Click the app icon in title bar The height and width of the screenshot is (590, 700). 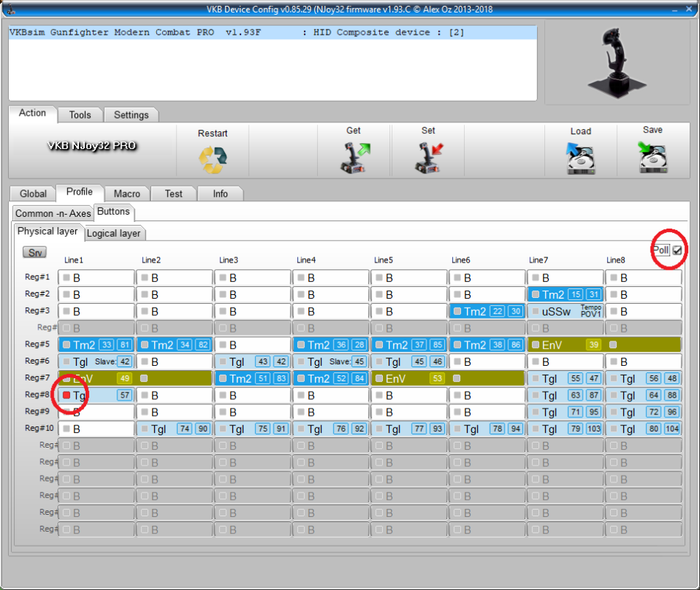tap(7, 8)
